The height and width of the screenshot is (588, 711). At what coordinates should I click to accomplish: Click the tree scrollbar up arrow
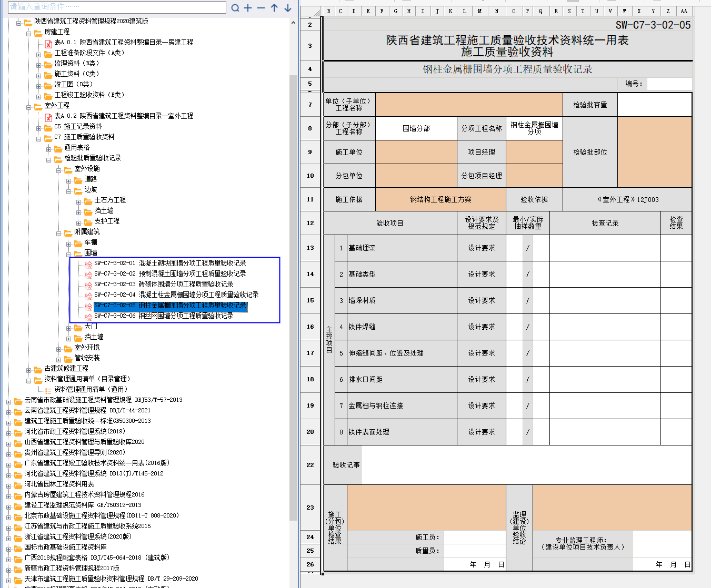pos(293,23)
